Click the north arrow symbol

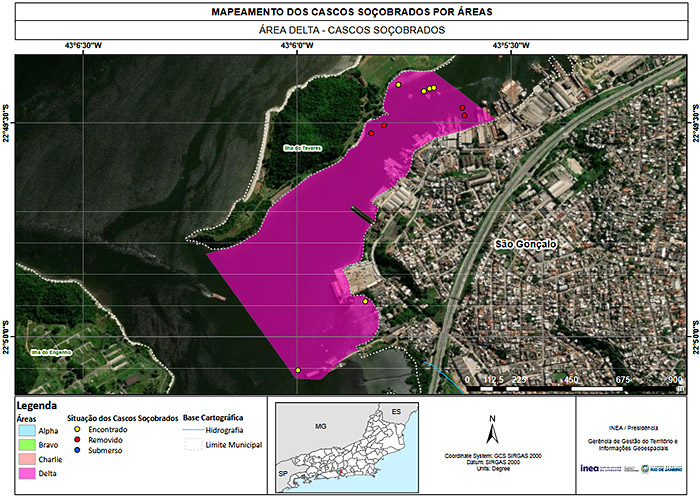492,430
